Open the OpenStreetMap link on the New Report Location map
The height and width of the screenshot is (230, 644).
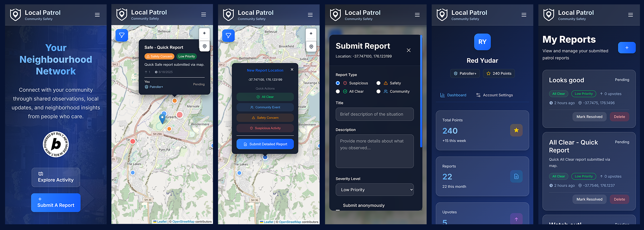click(290, 222)
